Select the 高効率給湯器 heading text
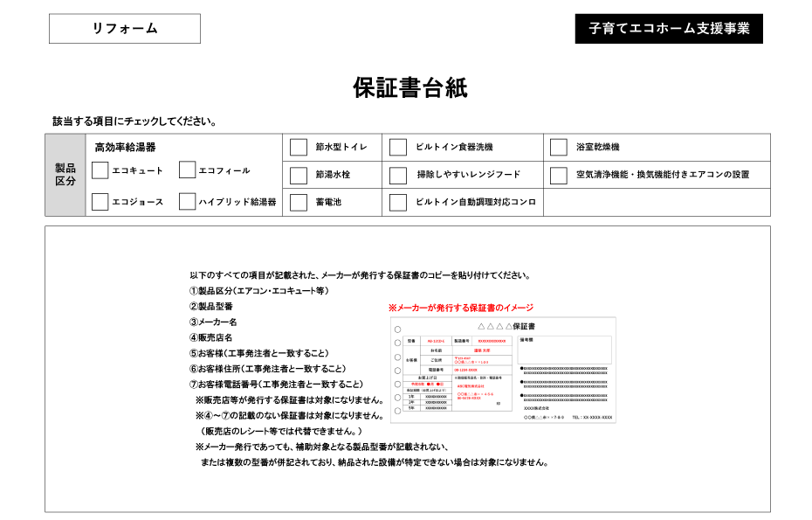This screenshot has width=812, height=520. pos(125,148)
